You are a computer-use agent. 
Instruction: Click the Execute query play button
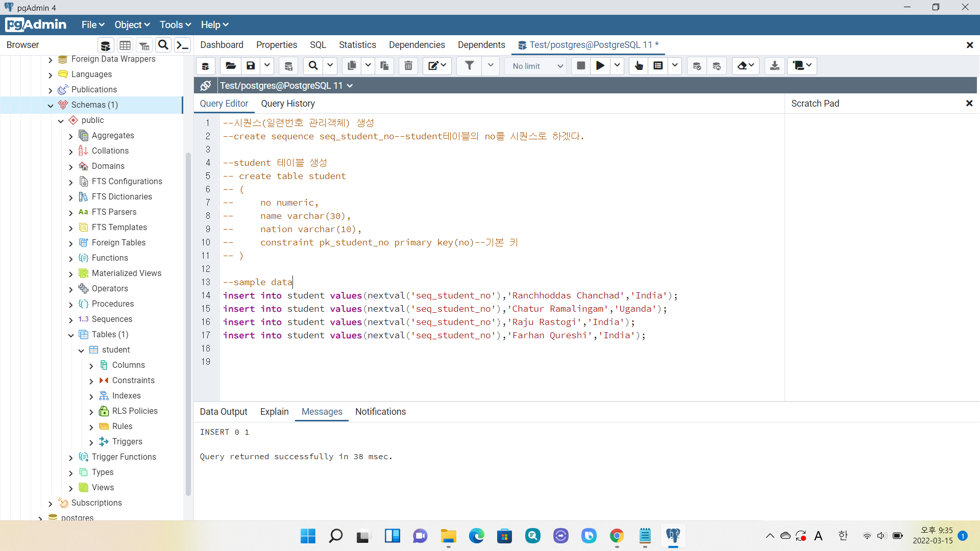tap(600, 66)
